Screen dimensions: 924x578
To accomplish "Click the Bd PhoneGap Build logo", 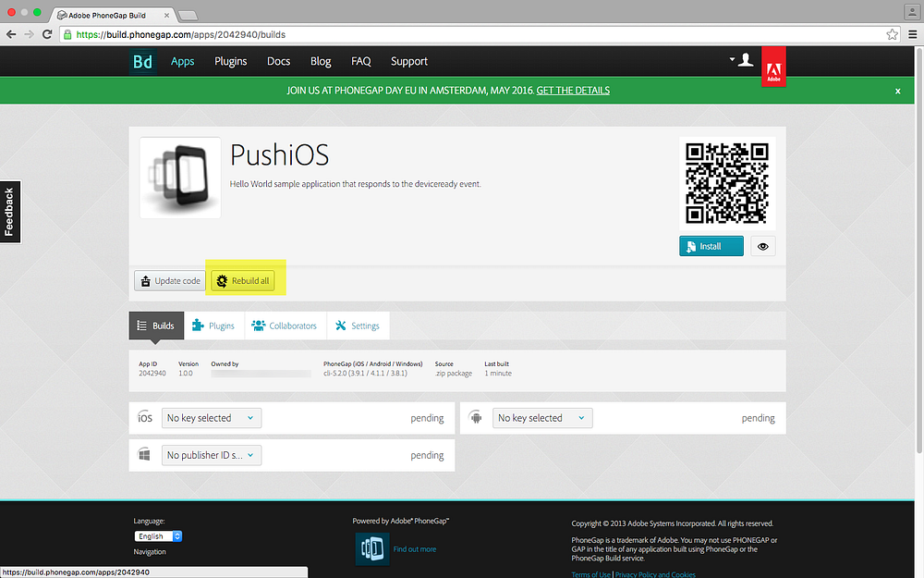I will coord(142,61).
